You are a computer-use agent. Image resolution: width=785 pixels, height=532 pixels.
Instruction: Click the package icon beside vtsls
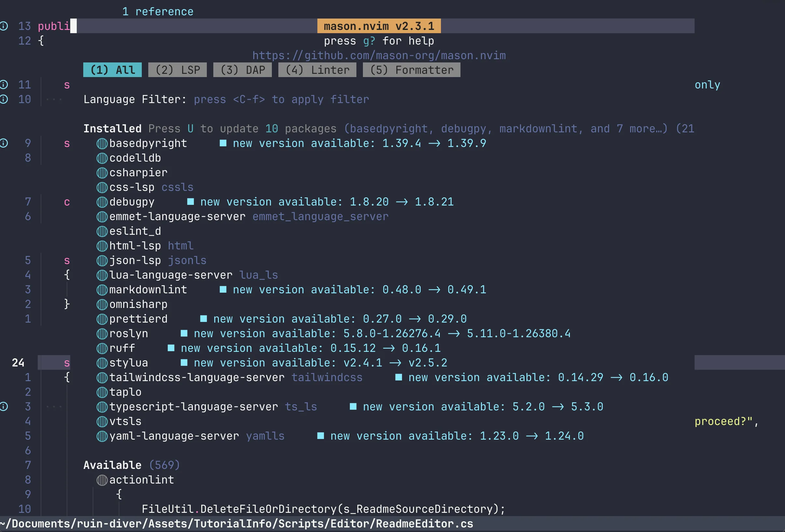(x=102, y=421)
